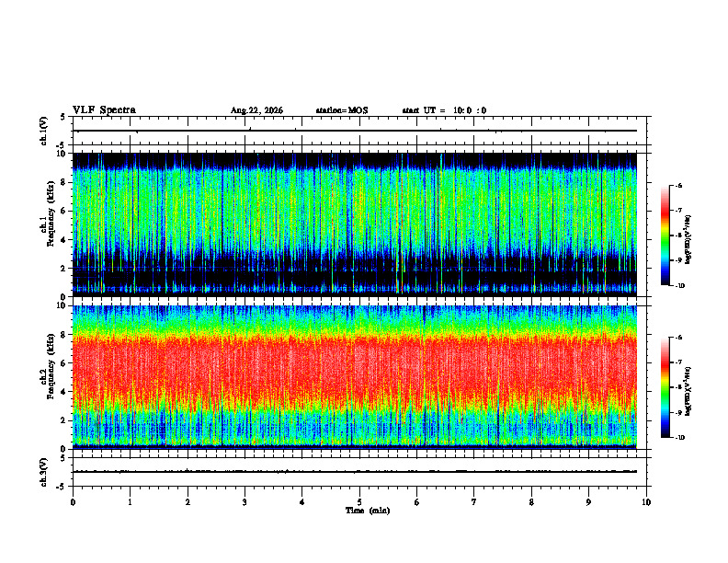Select the date label "Aug.22, 2026"
This screenshot has height=563, width=728.
coord(256,110)
